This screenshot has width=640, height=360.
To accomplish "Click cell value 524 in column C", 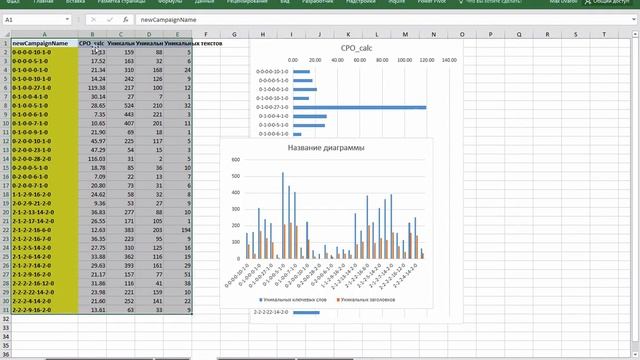I will [x=121, y=106].
